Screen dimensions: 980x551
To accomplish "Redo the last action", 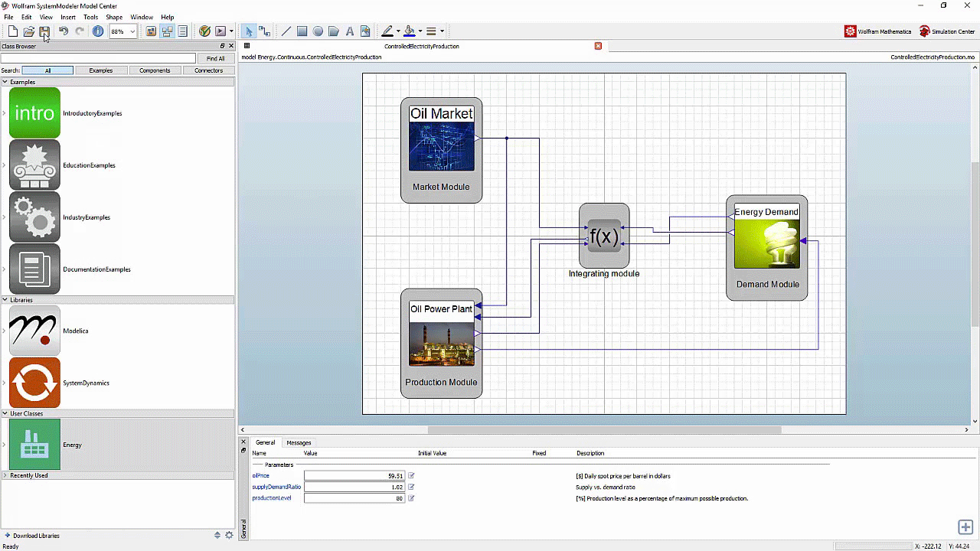I will pyautogui.click(x=80, y=31).
